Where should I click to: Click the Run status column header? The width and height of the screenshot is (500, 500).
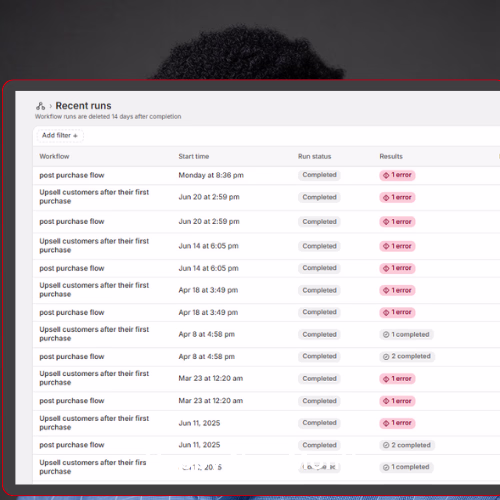(x=314, y=156)
